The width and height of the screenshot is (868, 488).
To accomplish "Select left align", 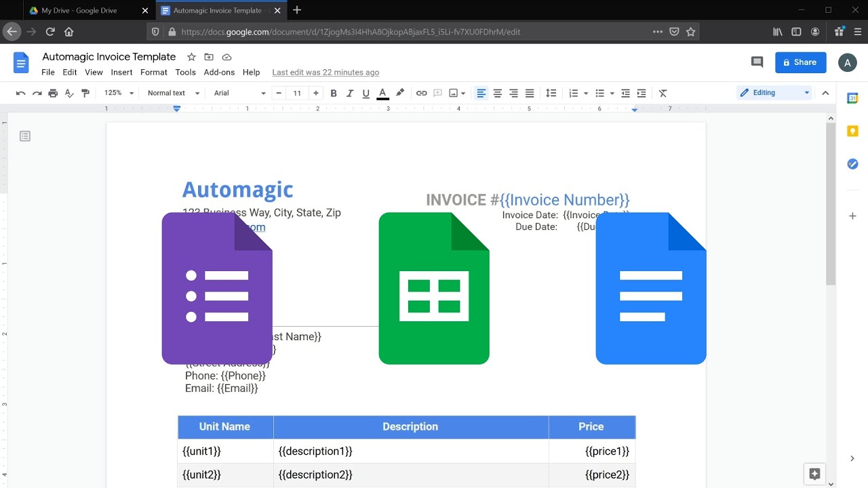I will [x=481, y=94].
